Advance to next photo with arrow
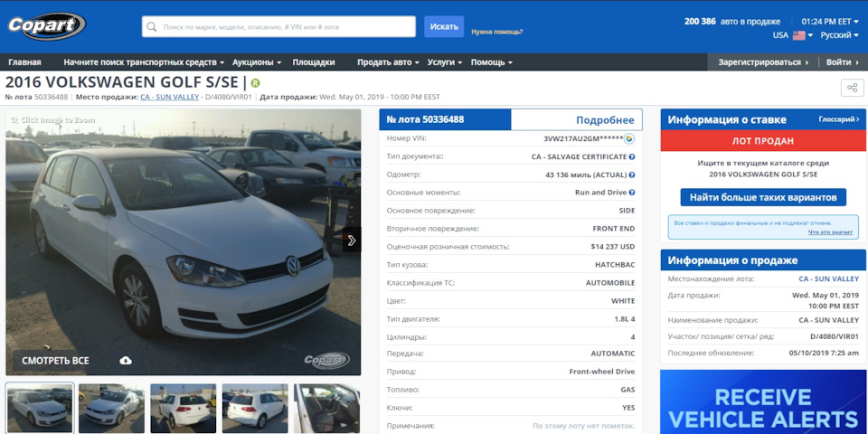Image resolution: width=868 pixels, height=434 pixels. (x=352, y=241)
